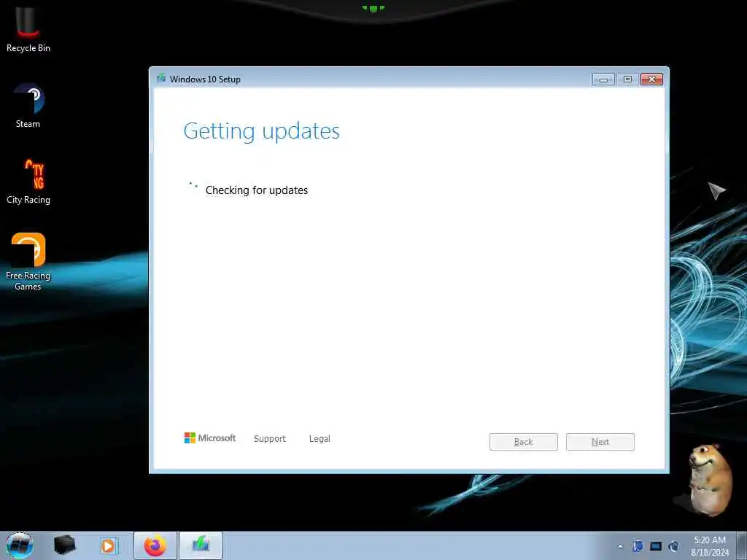Click the Back button
747x560 pixels.
point(524,442)
